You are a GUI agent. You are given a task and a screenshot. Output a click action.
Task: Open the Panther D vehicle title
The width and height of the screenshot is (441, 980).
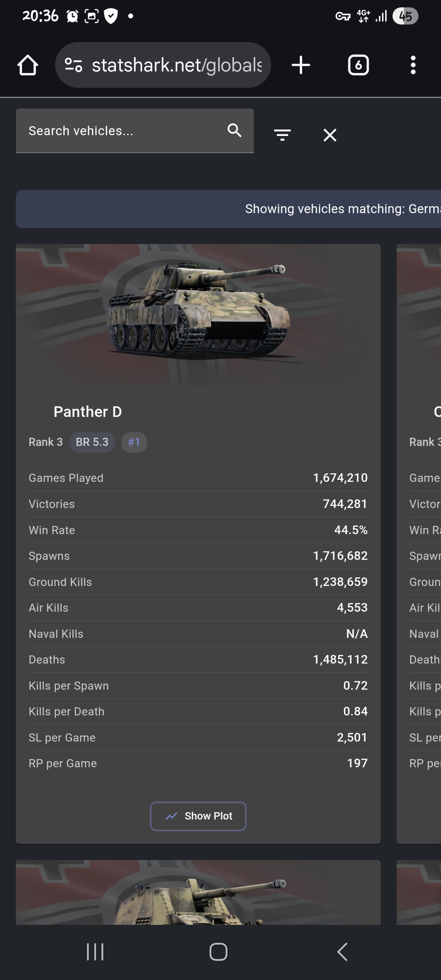click(x=87, y=412)
